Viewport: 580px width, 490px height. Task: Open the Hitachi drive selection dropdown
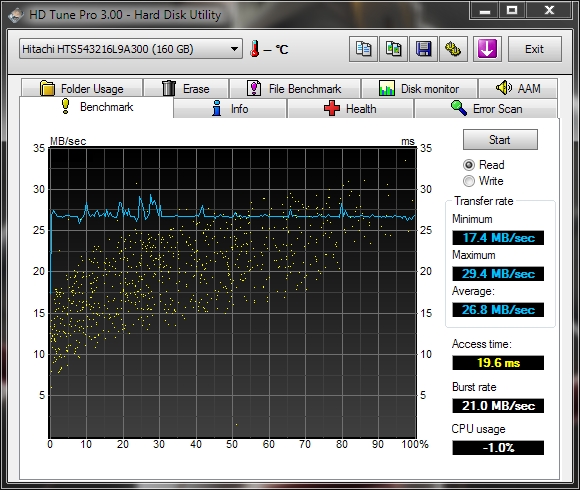(131, 49)
